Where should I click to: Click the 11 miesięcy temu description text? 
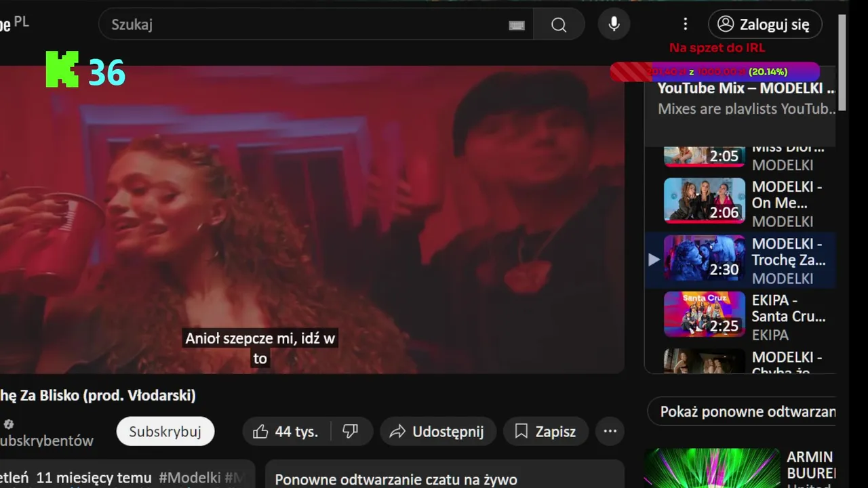(94, 478)
